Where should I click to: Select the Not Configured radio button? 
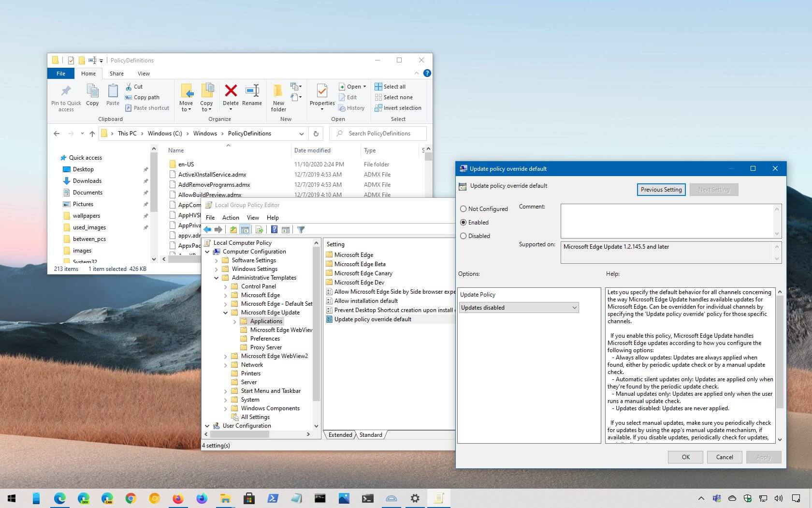464,209
